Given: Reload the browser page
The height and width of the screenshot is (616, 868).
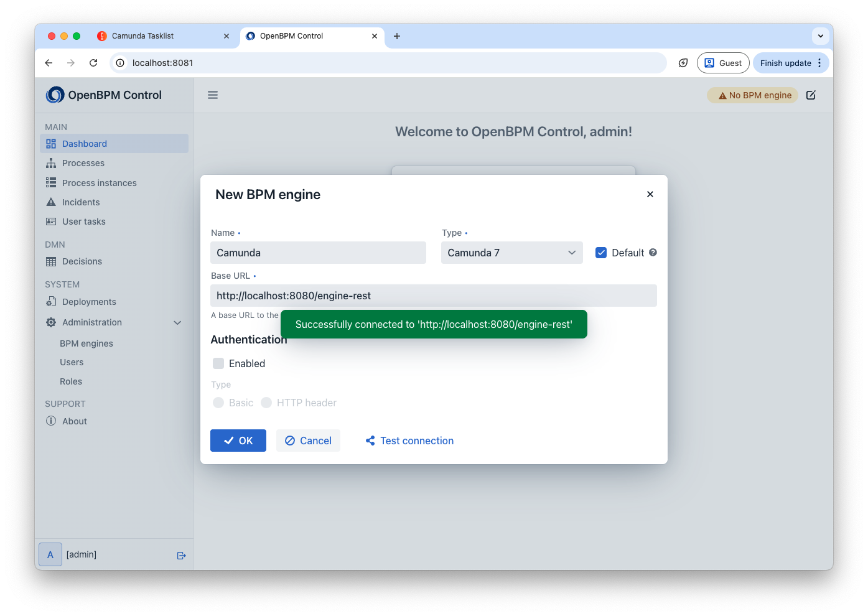Looking at the screenshot, I should (x=93, y=63).
